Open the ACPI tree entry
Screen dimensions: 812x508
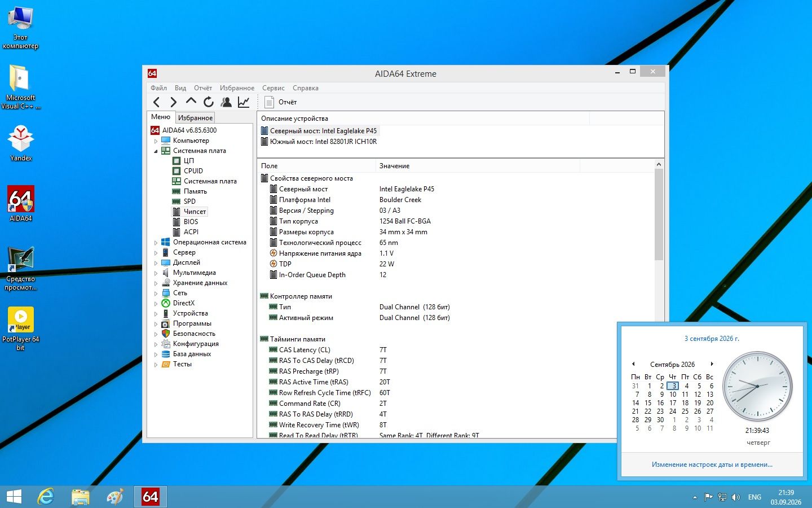click(x=191, y=232)
